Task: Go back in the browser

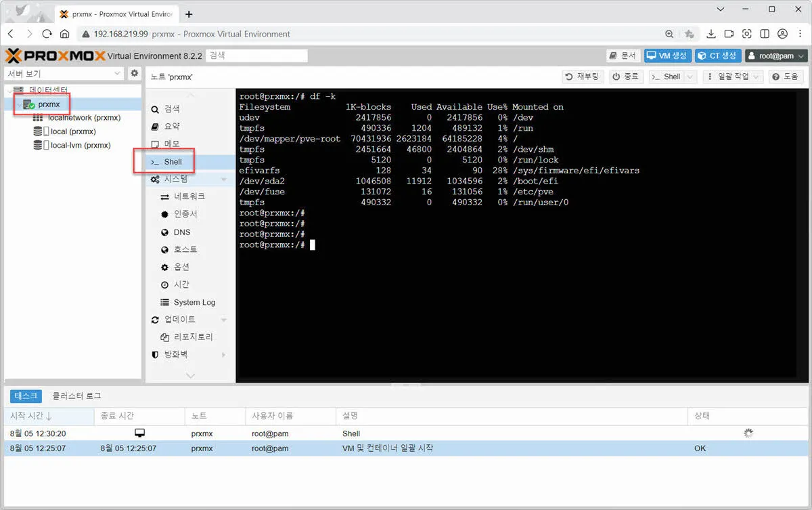Action: tap(11, 34)
